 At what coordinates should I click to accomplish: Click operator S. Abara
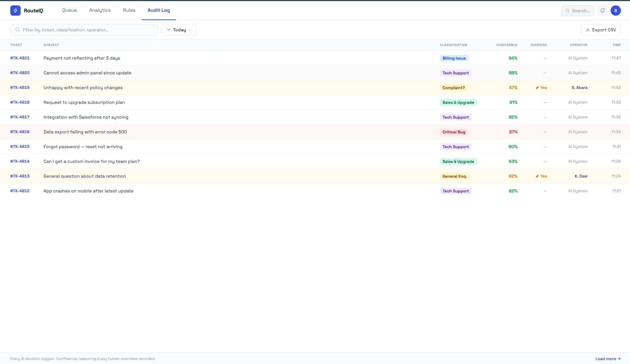(580, 88)
